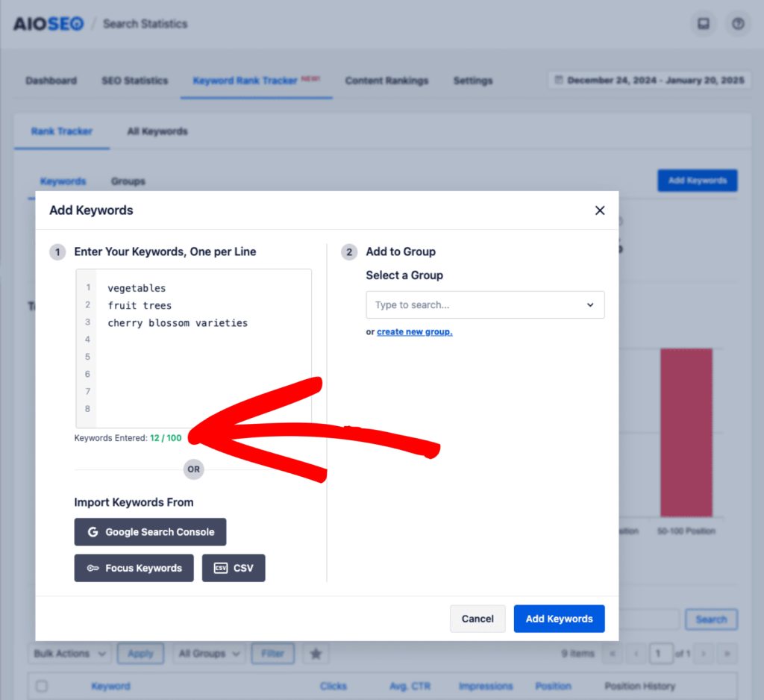Expand the Select a Group dropdown

pos(485,305)
